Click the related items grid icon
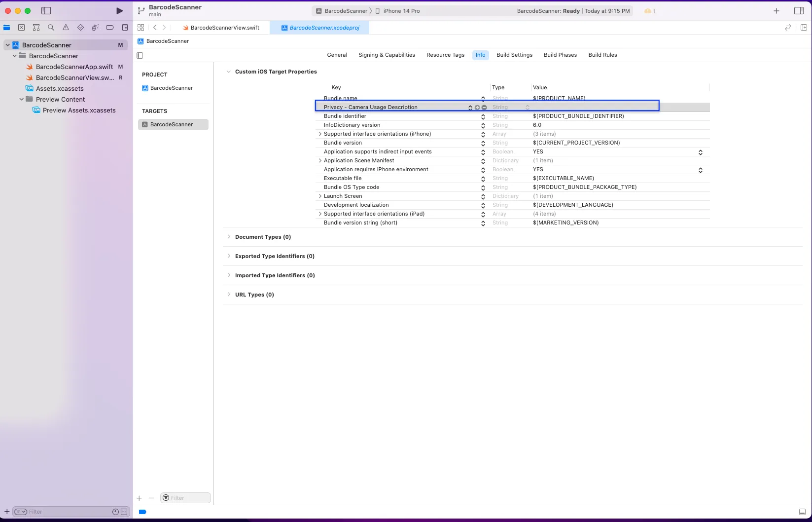 (x=141, y=28)
